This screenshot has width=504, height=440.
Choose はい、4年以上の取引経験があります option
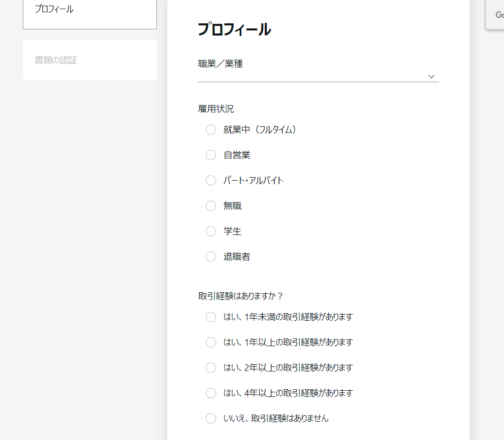pos(211,393)
